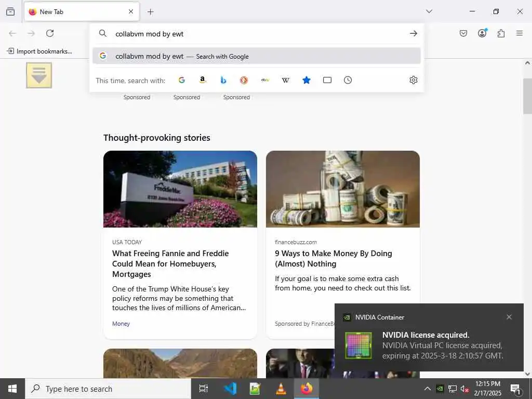Click the page vertical scrollbar thumb
The height and width of the screenshot is (399, 532).
tap(527, 96)
